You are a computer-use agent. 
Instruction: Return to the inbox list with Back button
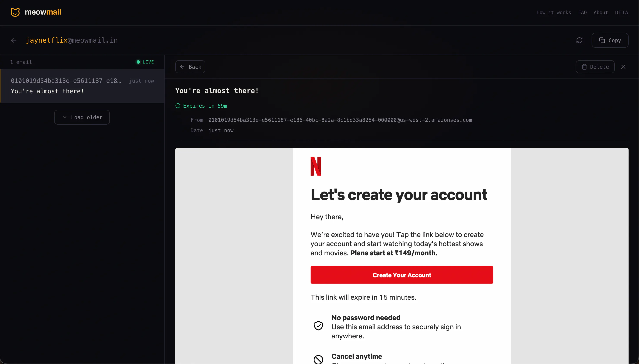(190, 67)
